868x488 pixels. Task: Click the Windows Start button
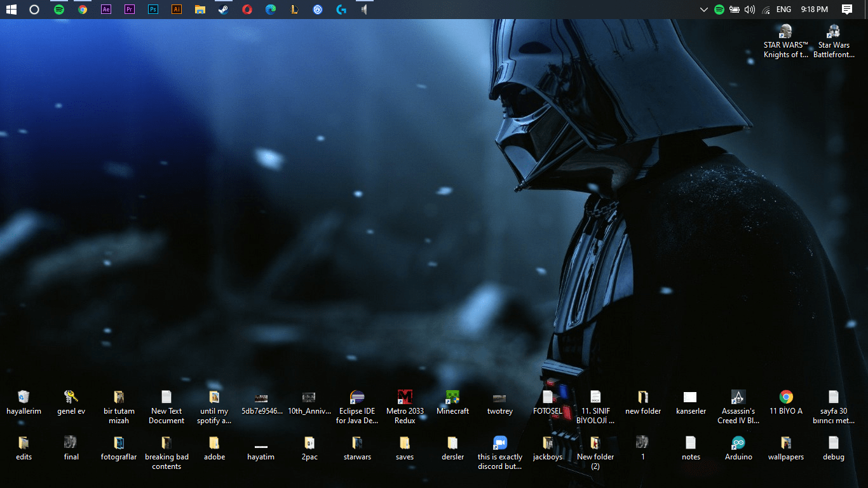(x=11, y=10)
